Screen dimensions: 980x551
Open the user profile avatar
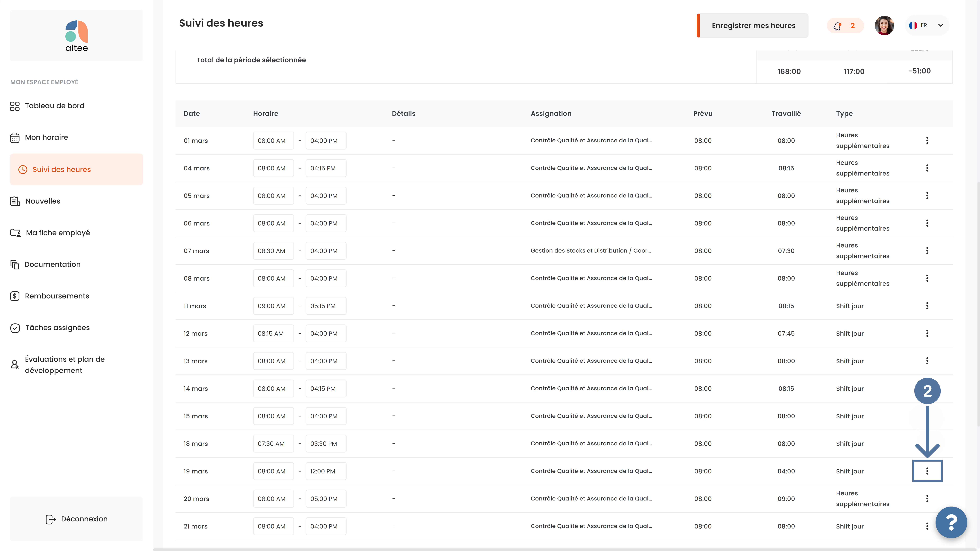(x=884, y=25)
